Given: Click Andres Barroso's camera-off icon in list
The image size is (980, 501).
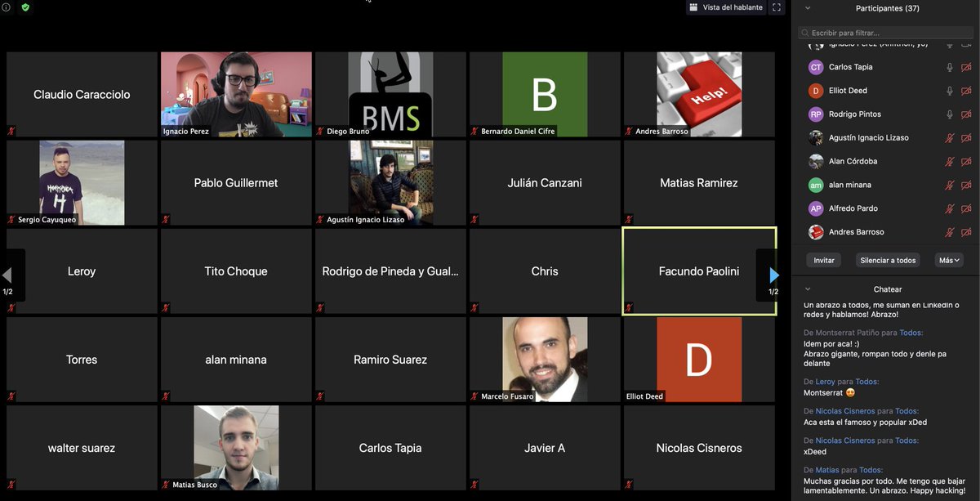Looking at the screenshot, I should tap(966, 232).
